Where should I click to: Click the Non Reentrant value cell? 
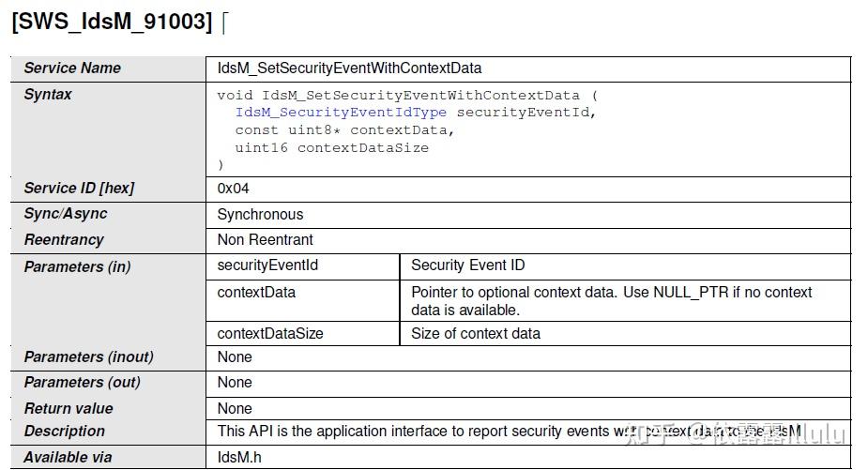click(266, 240)
